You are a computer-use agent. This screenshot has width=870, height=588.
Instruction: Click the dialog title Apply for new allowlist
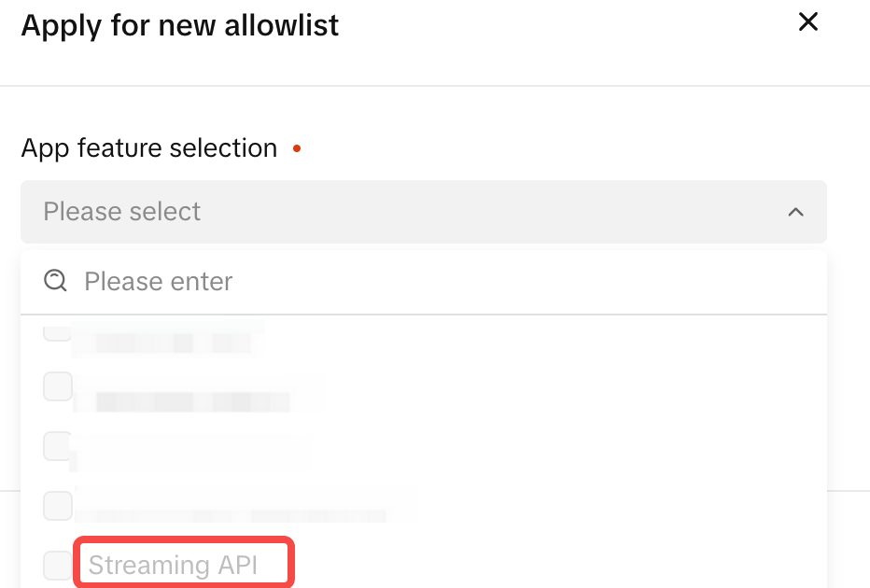(x=179, y=25)
